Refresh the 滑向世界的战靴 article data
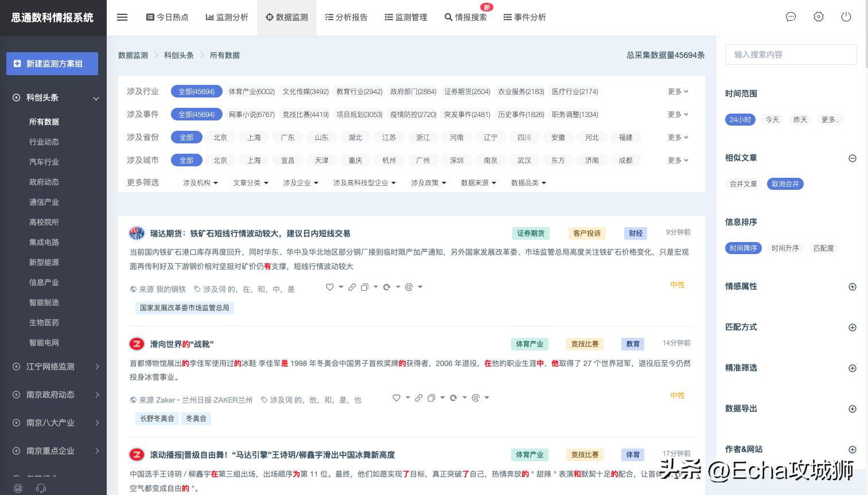The height and width of the screenshot is (495, 868). click(x=453, y=397)
